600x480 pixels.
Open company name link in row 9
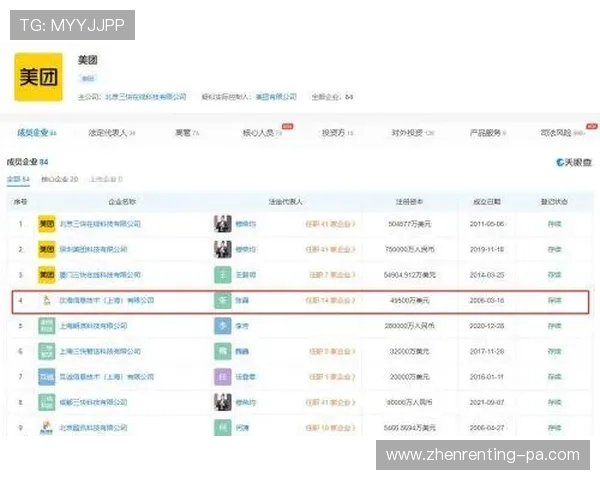(93, 428)
